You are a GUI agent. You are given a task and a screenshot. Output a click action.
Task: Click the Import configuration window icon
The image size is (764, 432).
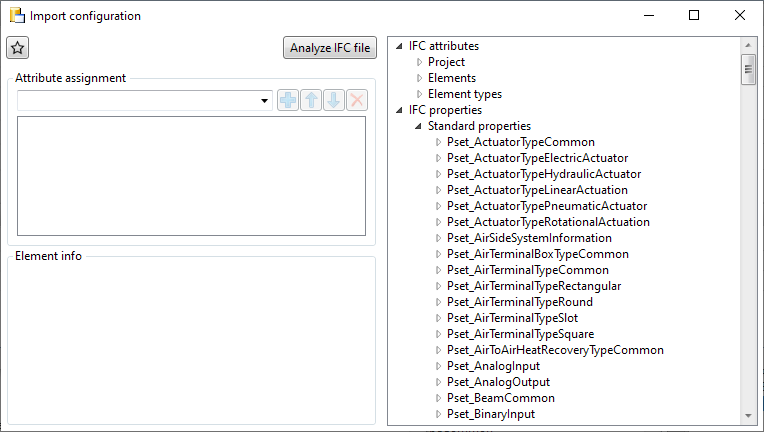(17, 16)
